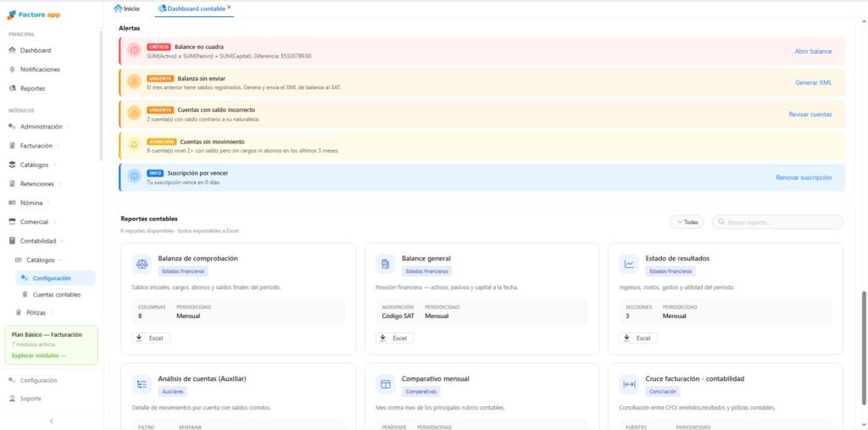Click the Auxiliares tag
This screenshot has height=430, width=868.
[x=172, y=392]
